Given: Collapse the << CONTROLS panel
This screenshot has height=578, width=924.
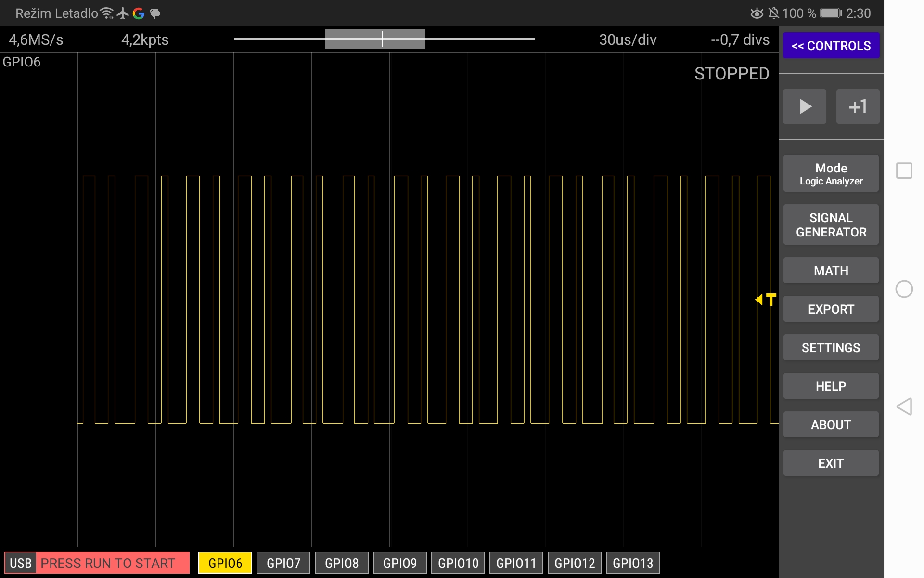Looking at the screenshot, I should point(831,46).
